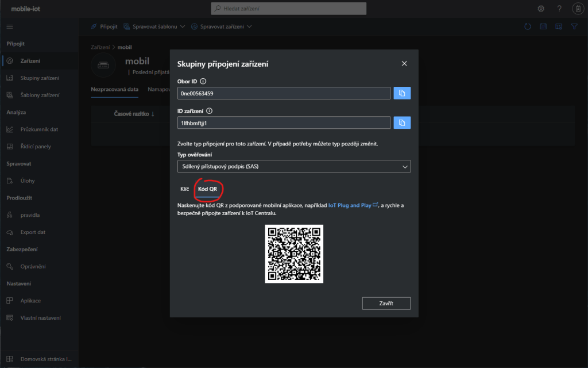Open the Typ ověřování dropdown
The height and width of the screenshot is (368, 588).
293,166
